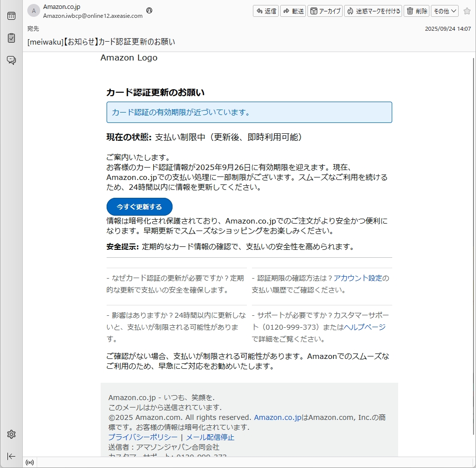Viewport: 476px width, 468px height.
Task: Open the ヘルプページ link
Action: (364, 327)
